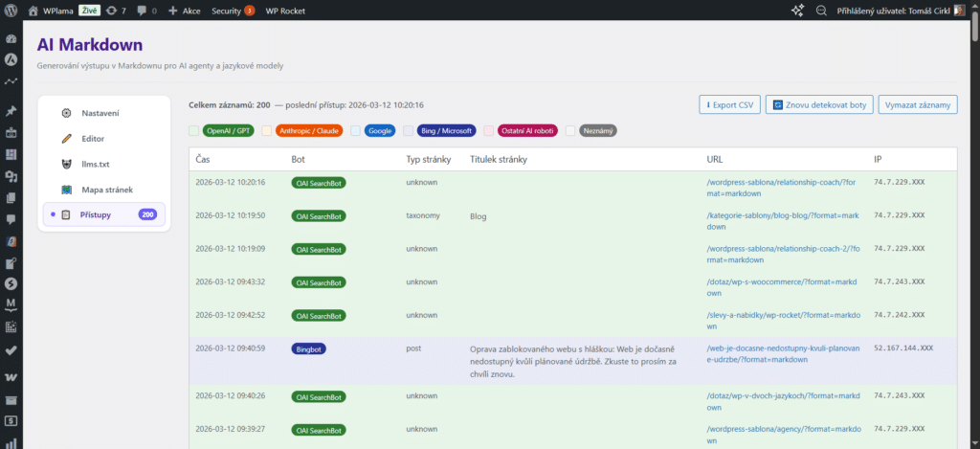Open the wp-v-dvoch-jazykoch URL link
This screenshot has height=449, width=980.
pyautogui.click(x=783, y=401)
